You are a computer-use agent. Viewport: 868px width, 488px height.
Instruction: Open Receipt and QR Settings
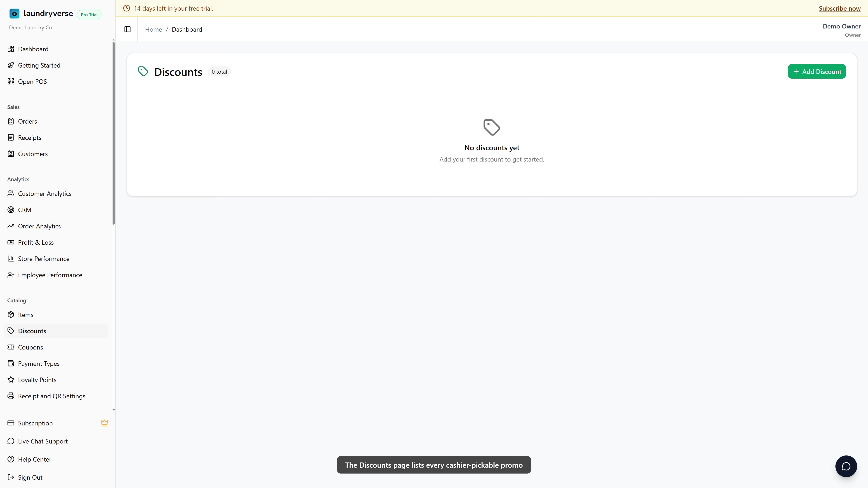tap(56, 396)
